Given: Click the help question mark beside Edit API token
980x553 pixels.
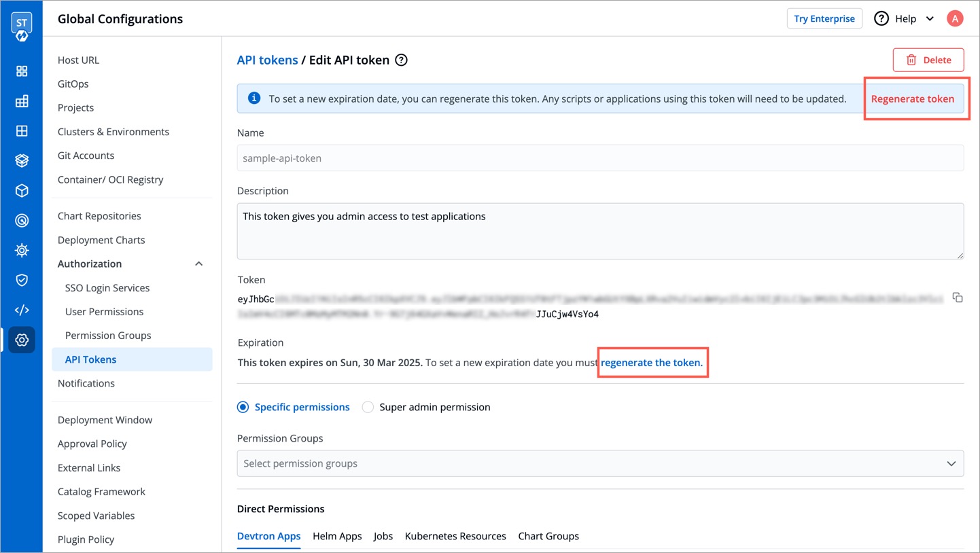Looking at the screenshot, I should tap(402, 60).
